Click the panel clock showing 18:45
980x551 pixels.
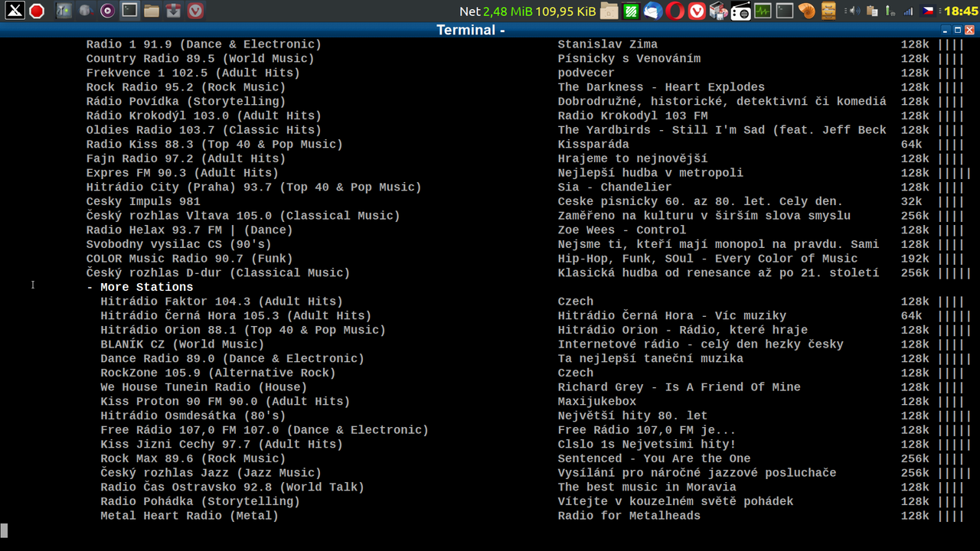[961, 11]
